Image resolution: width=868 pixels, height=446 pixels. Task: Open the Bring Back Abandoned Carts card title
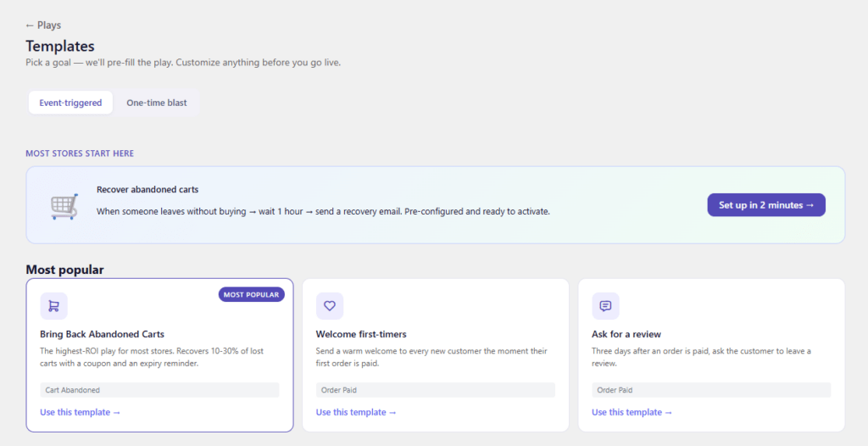102,335
